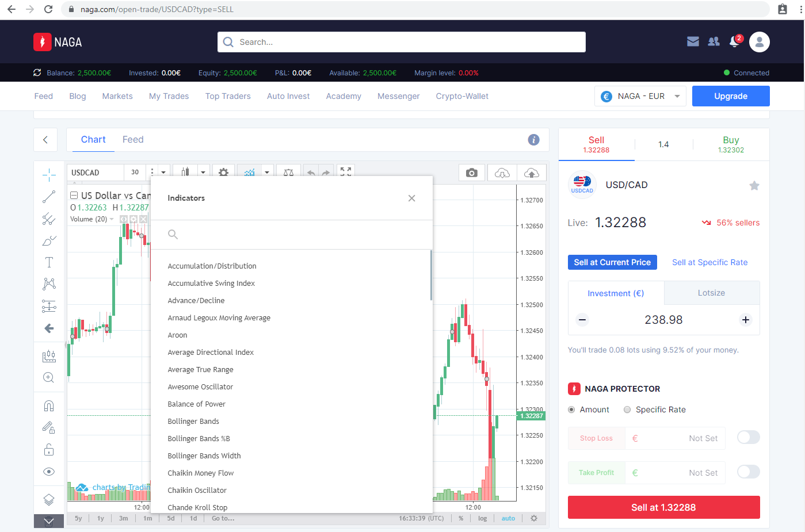
Task: Click the Sell at 1.32288 button
Action: point(663,507)
